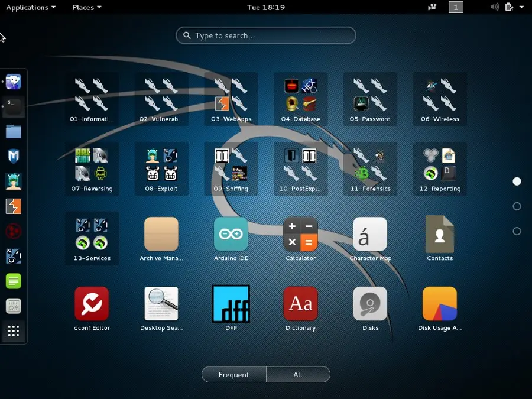
Task: Open the 06-Wireless folder
Action: pos(440,99)
